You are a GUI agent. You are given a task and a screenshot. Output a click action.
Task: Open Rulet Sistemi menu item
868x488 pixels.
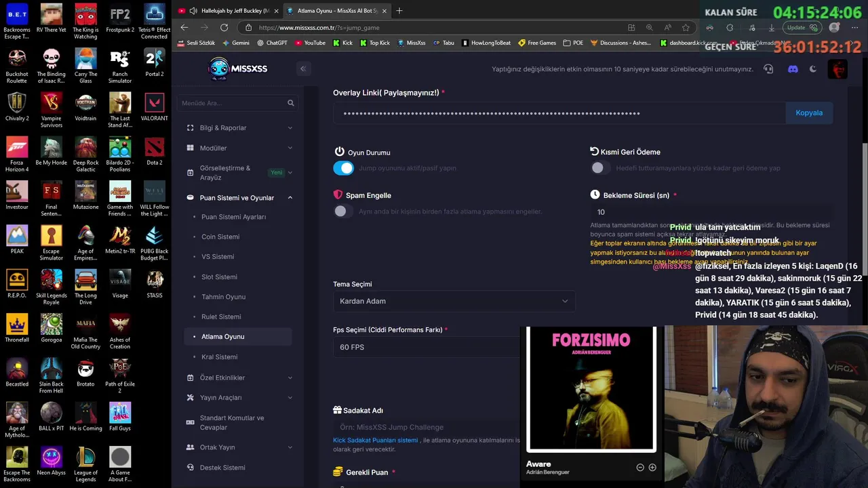tap(221, 317)
